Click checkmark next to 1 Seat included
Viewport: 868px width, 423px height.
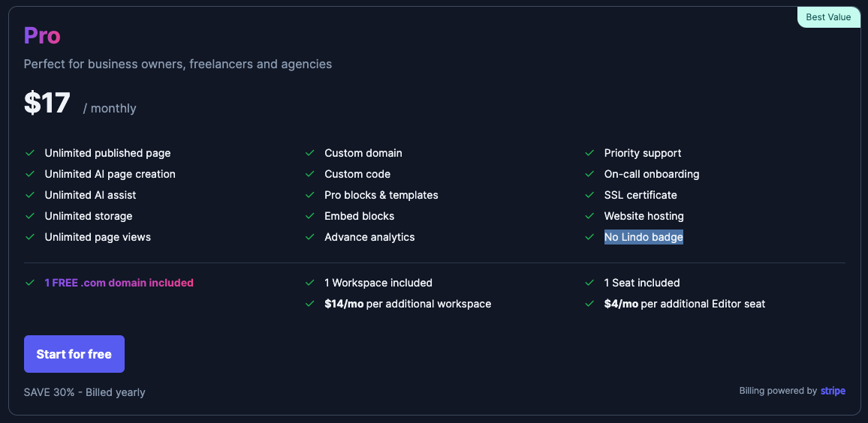pos(589,283)
